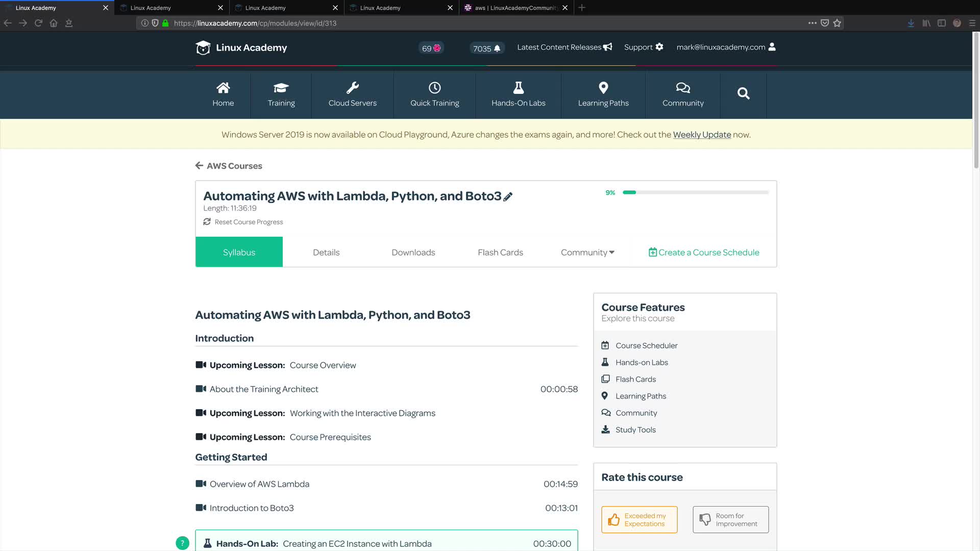Select Exceeded my Expectations thumbs up rating
Viewport: 980px width, 551px height.
[639, 519]
